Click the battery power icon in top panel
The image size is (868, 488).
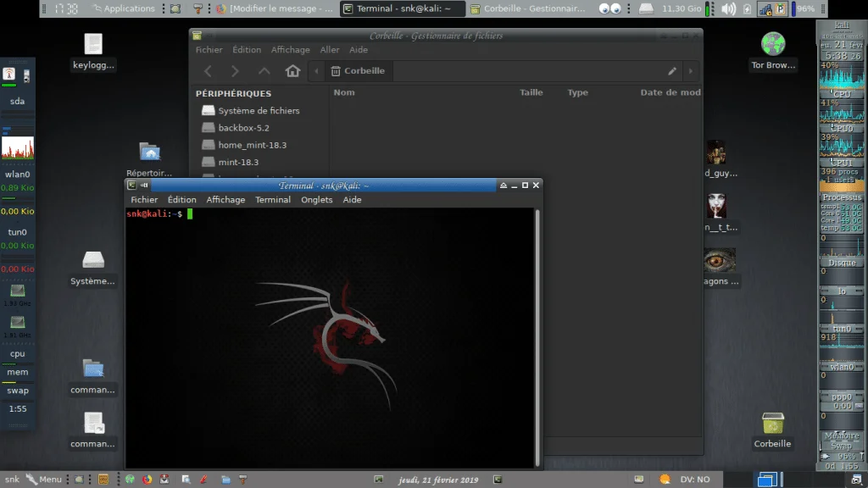tap(747, 8)
